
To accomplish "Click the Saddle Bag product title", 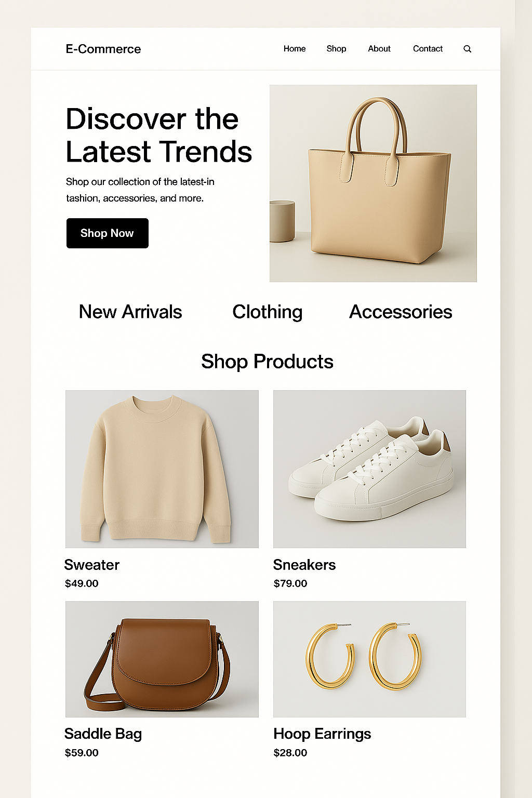I will pos(103,734).
